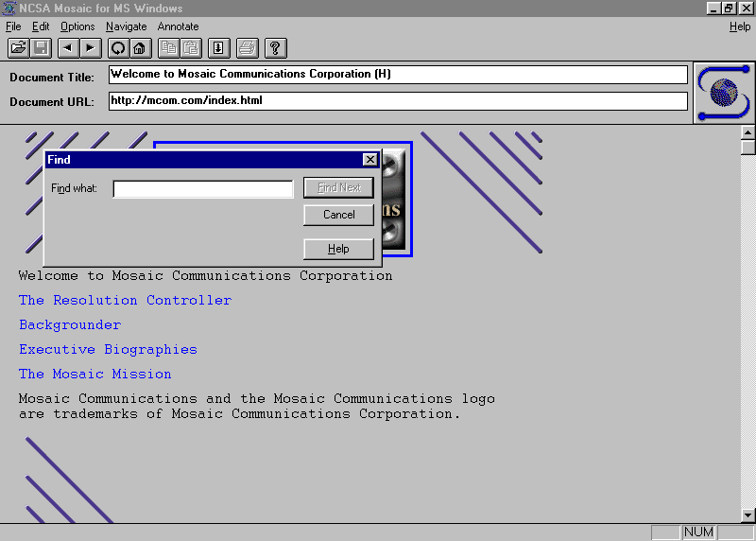Open the Navigate menu
The image size is (756, 541).
tap(127, 26)
